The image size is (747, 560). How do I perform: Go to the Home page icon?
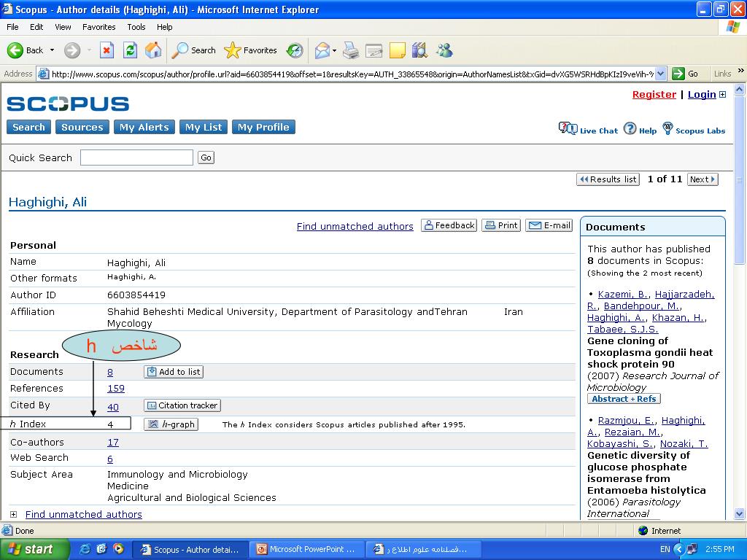pyautogui.click(x=153, y=50)
